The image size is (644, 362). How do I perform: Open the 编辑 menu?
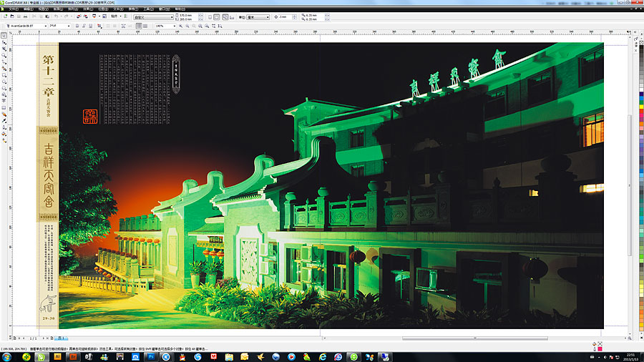(x=29, y=9)
